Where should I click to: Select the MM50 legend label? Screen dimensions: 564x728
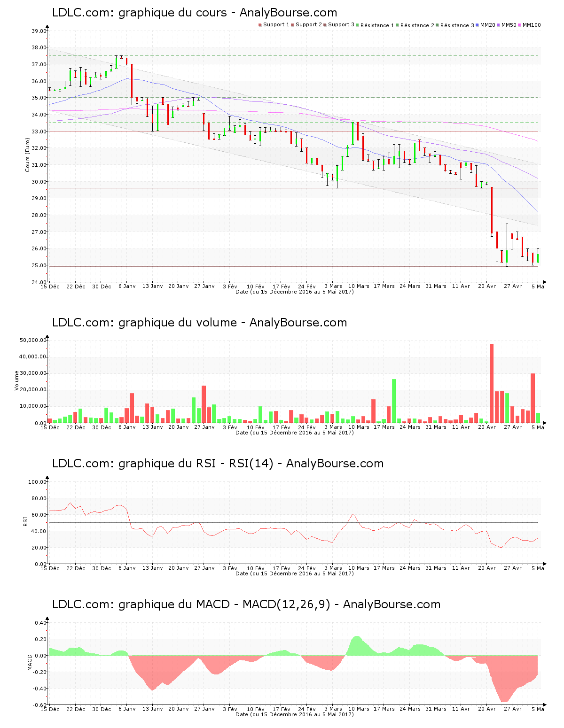pyautogui.click(x=509, y=25)
